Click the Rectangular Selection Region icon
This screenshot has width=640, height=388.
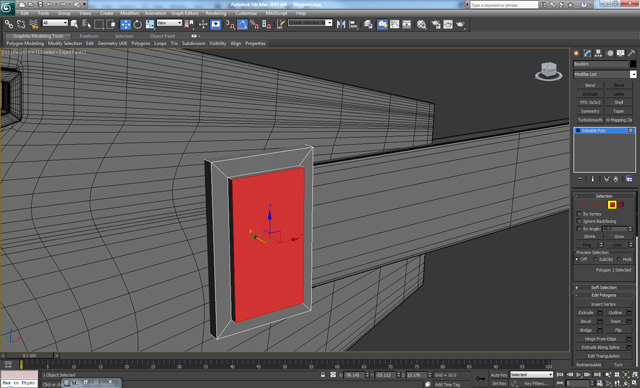click(x=98, y=24)
